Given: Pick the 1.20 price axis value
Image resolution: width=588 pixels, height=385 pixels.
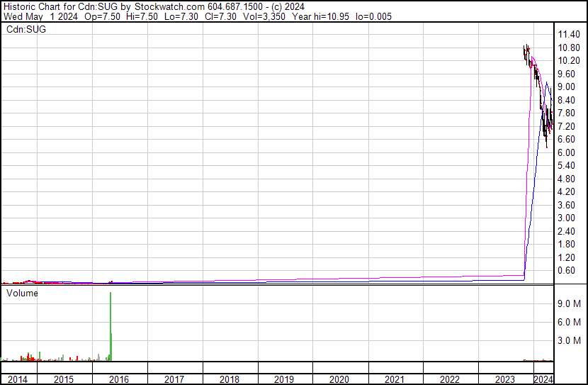Looking at the screenshot, I should 566,258.
